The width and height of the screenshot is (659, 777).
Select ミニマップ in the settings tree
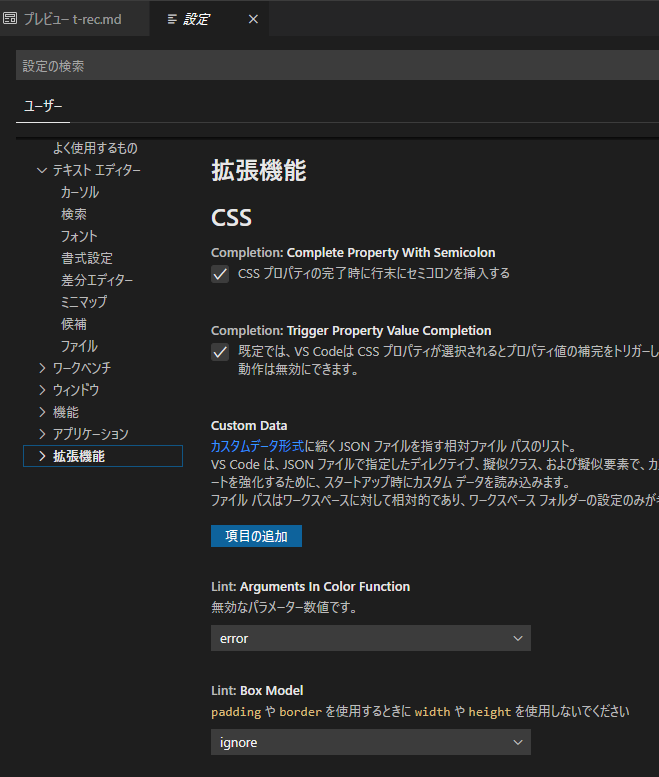click(x=84, y=302)
